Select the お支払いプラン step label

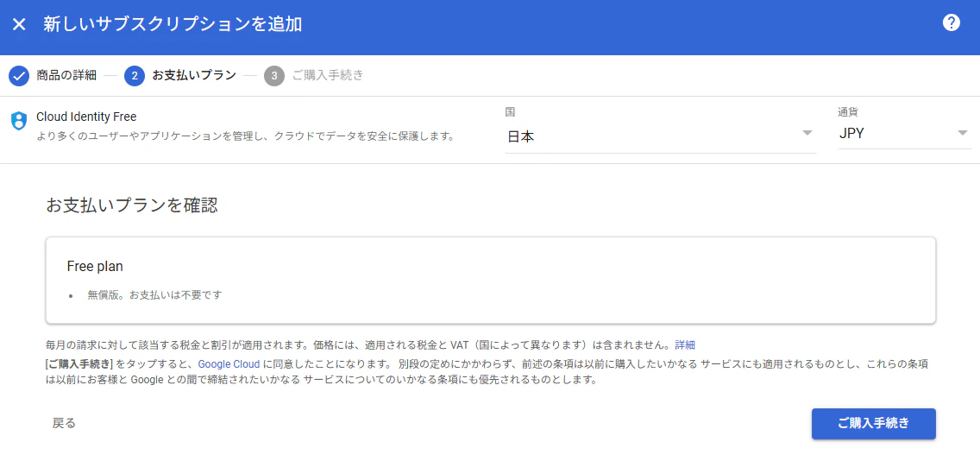click(x=194, y=76)
